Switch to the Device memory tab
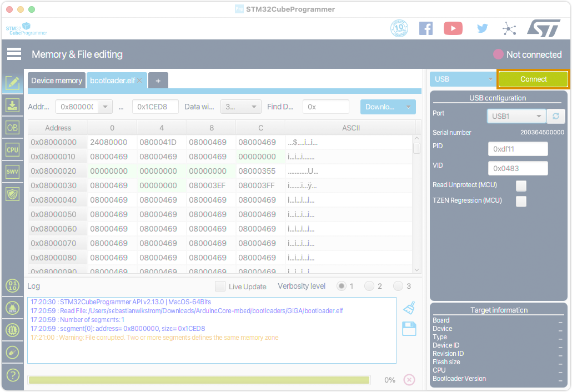The height and width of the screenshot is (392, 572). coord(57,81)
